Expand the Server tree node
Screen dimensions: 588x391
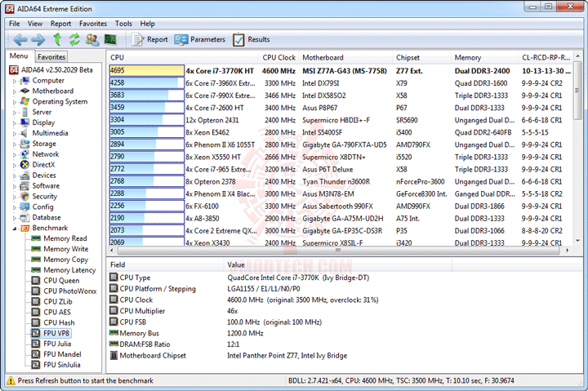click(15, 112)
